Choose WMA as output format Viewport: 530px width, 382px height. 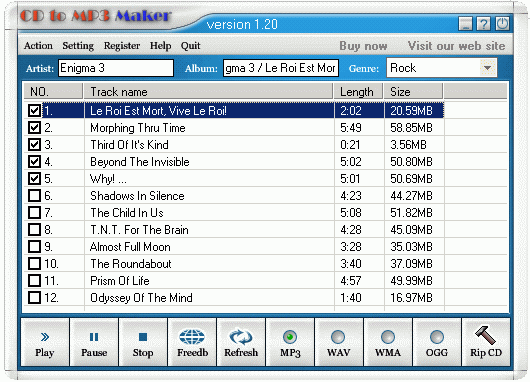[x=388, y=337]
